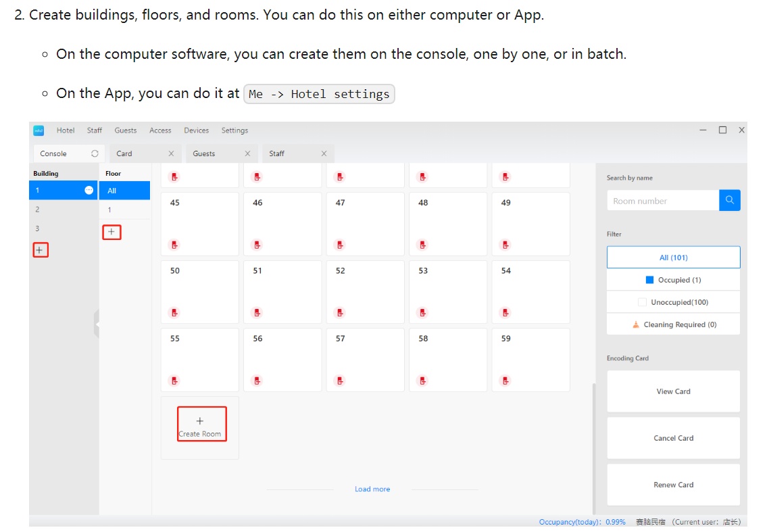Click the Load more link
The width and height of the screenshot is (769, 532).
pos(372,489)
